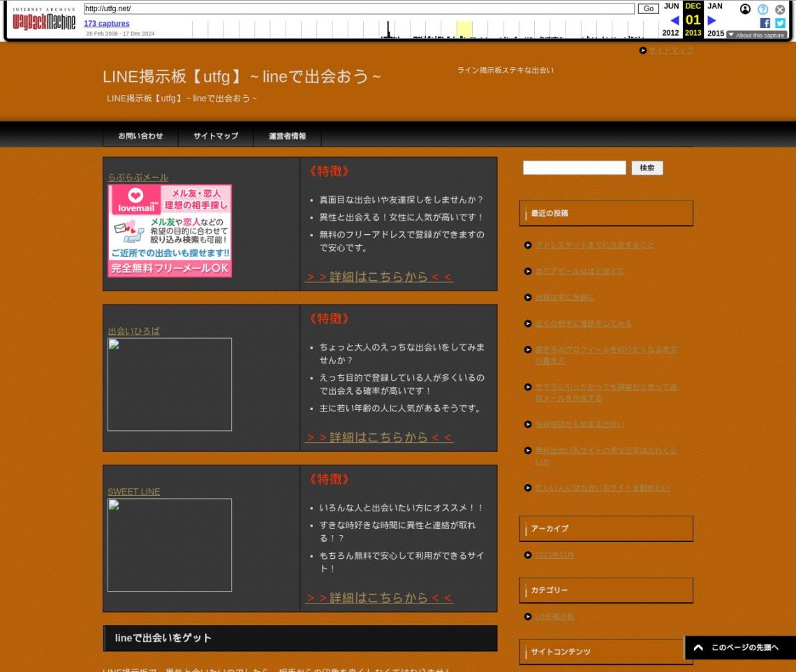Jump to the JUN capture month
The image size is (796, 672).
tap(671, 6)
